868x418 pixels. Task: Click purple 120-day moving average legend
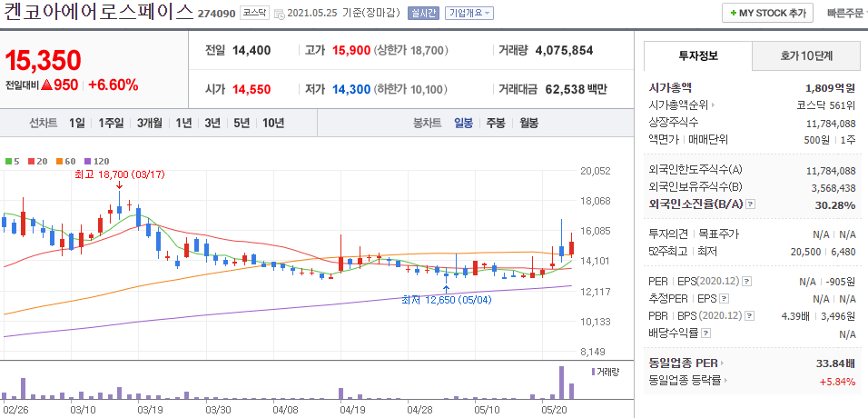[96, 162]
